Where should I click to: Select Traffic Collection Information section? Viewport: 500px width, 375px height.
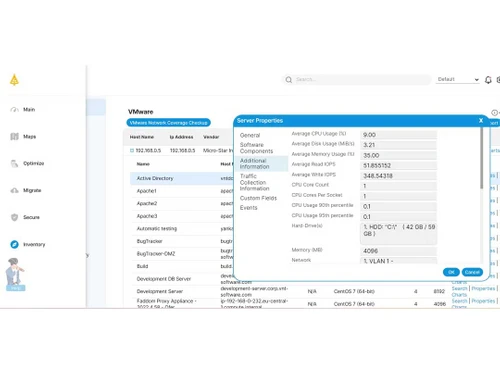click(254, 182)
